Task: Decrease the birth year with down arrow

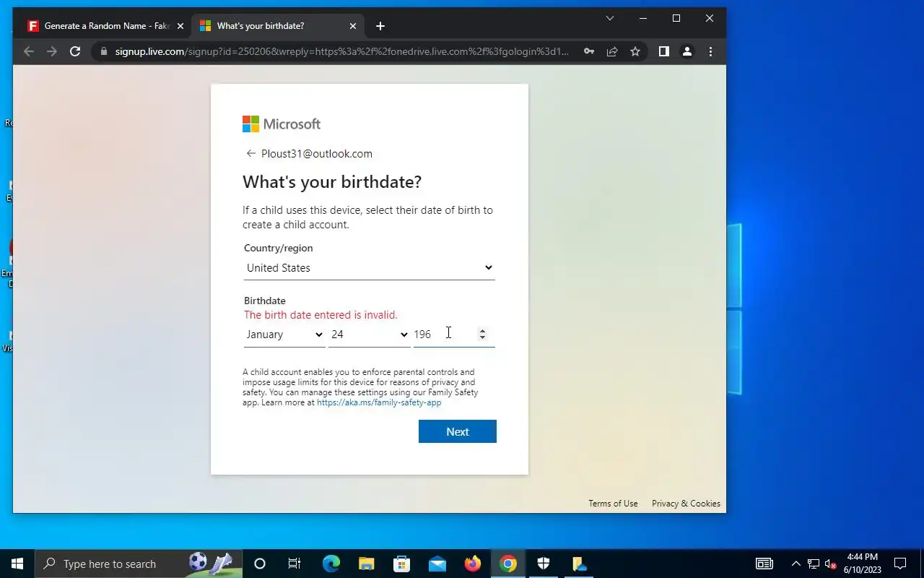Action: (x=482, y=337)
